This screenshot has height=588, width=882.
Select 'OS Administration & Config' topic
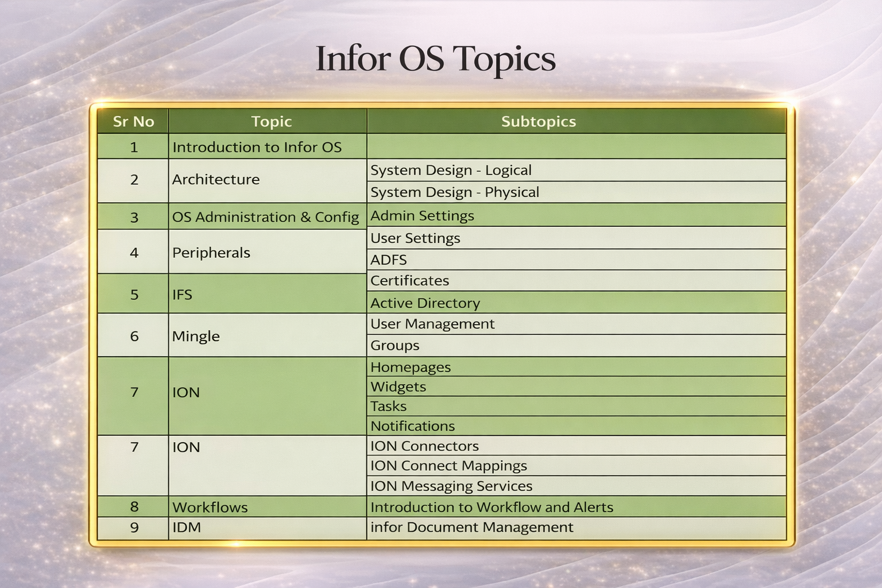tap(266, 217)
